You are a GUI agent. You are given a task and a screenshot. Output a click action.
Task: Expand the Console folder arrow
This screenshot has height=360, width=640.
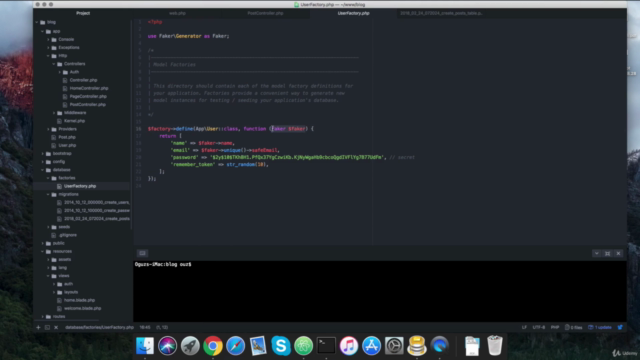tap(48, 39)
